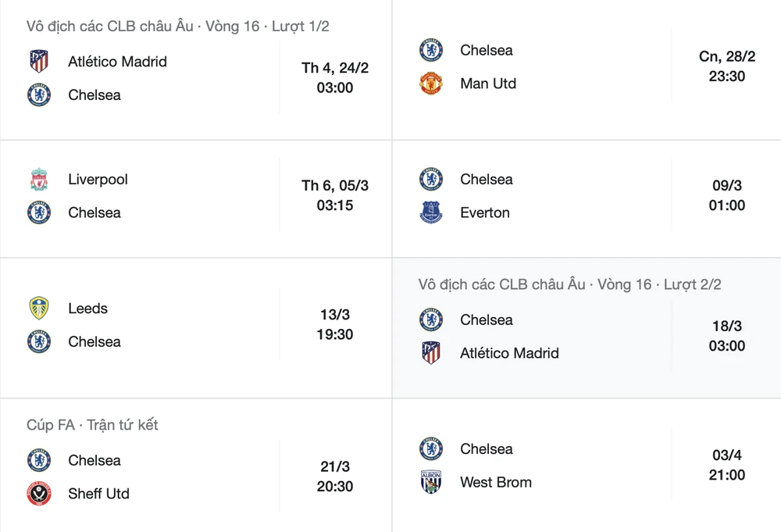The image size is (781, 532).
Task: Select the West Brom team name
Action: [x=496, y=482]
